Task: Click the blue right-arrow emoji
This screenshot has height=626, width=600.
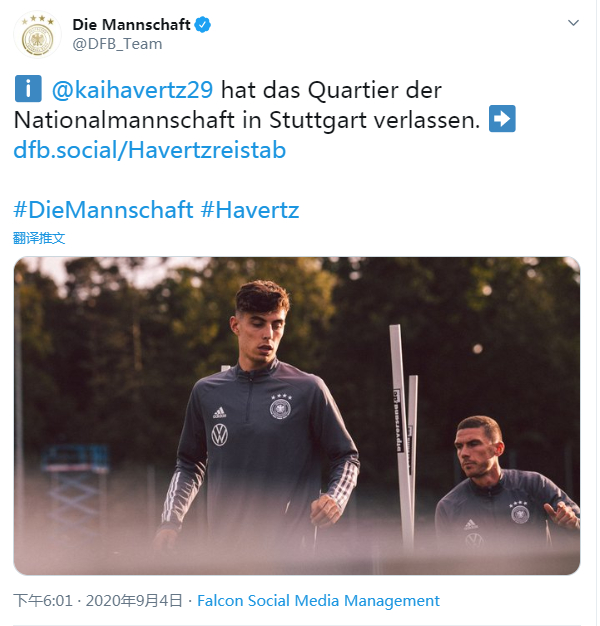Action: click(502, 119)
